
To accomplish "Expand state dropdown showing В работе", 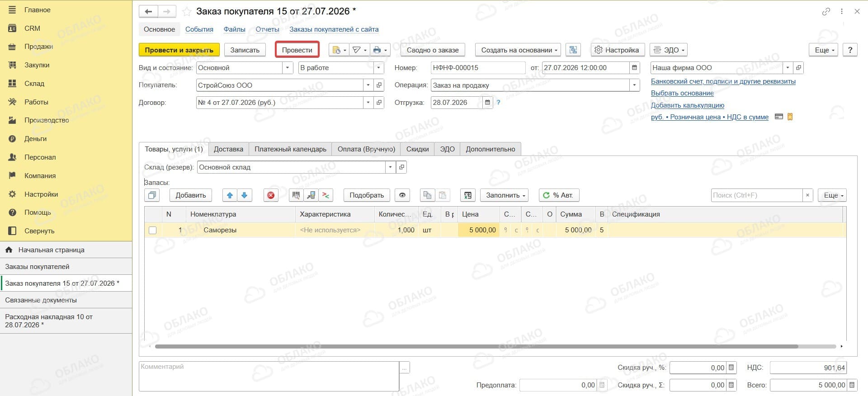I will point(379,68).
